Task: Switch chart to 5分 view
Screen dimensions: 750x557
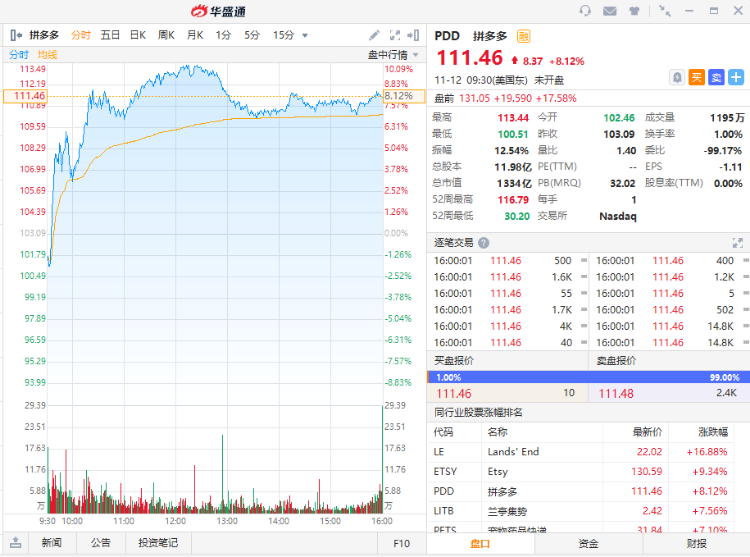Action: click(x=252, y=35)
